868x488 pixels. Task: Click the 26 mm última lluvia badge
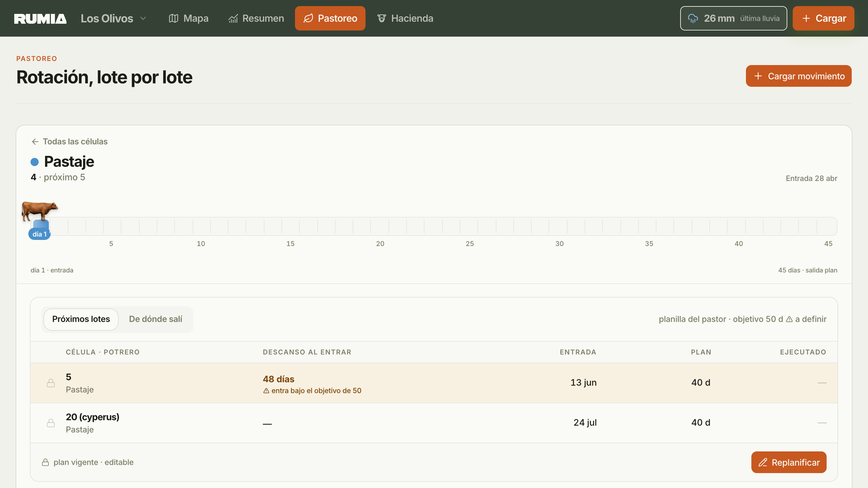tap(733, 18)
